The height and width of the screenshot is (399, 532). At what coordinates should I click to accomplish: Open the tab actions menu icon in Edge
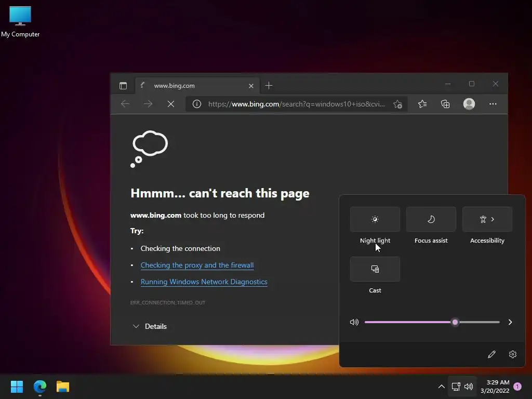[x=123, y=86]
